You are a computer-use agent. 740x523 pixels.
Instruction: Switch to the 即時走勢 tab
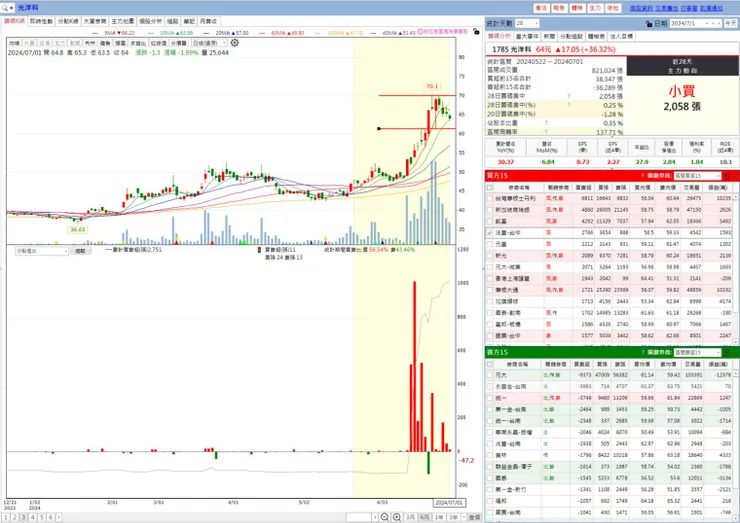pos(42,21)
